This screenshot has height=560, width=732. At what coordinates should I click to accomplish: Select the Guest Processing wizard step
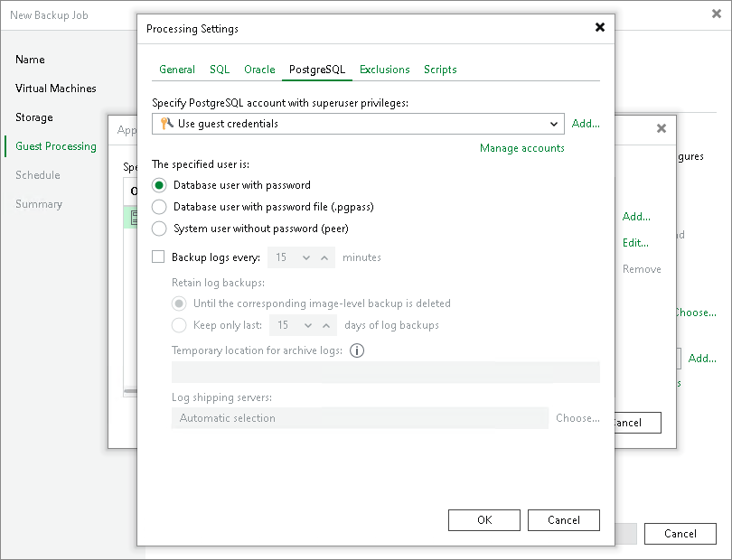(56, 146)
